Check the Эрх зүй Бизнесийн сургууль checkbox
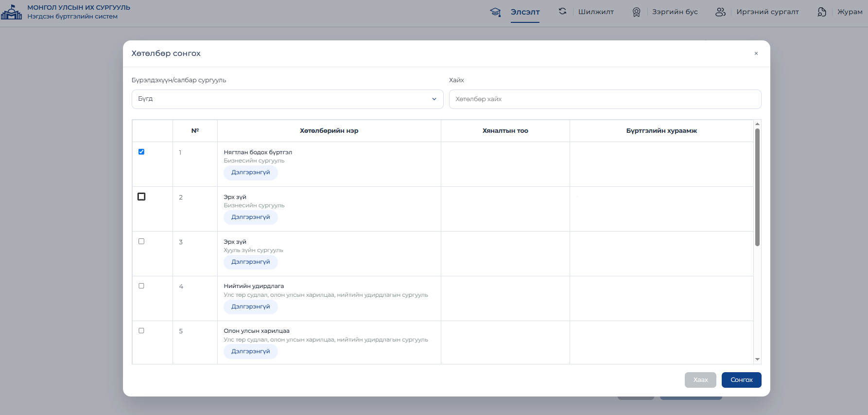Viewport: 868px width, 415px height. pyautogui.click(x=141, y=197)
